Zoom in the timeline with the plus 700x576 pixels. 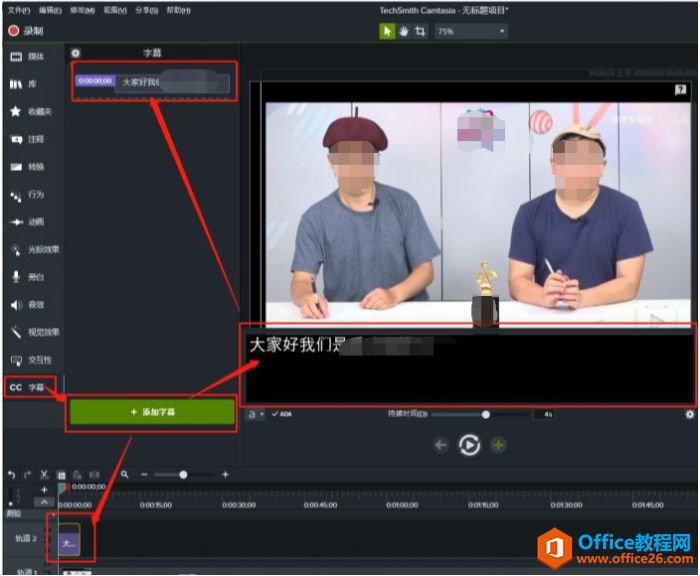225,475
